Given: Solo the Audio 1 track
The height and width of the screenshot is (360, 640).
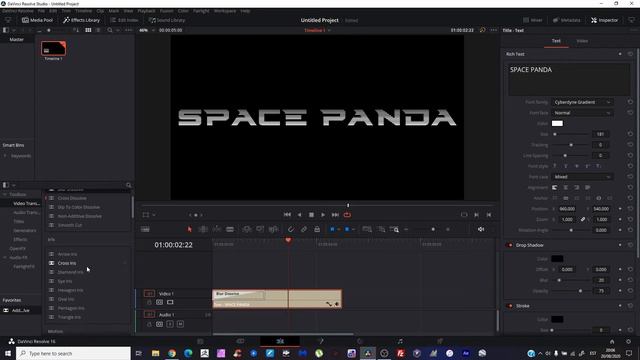Looking at the screenshot, I should (x=170, y=324).
